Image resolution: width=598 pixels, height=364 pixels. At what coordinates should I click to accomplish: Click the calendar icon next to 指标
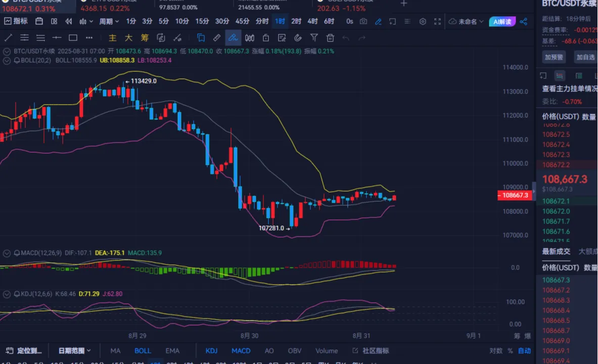[x=39, y=21]
